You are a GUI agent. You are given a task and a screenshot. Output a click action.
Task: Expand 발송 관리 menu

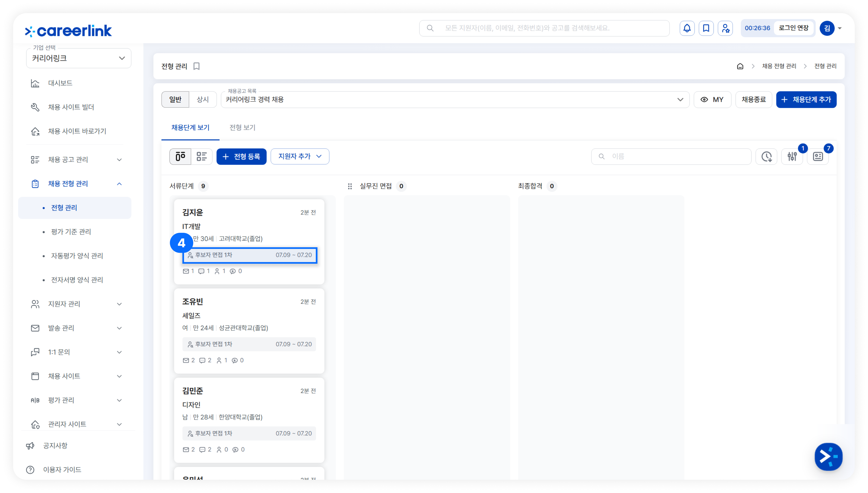tap(75, 328)
